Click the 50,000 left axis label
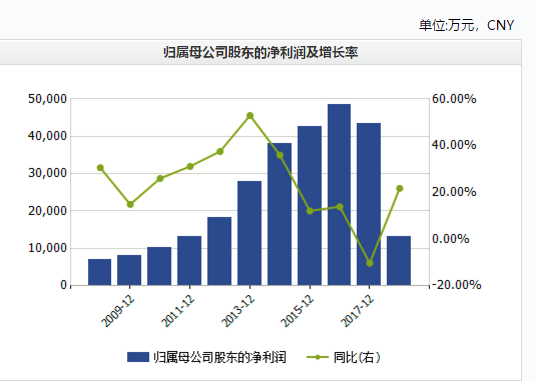Screen dimensions: 536x381 click(48, 99)
